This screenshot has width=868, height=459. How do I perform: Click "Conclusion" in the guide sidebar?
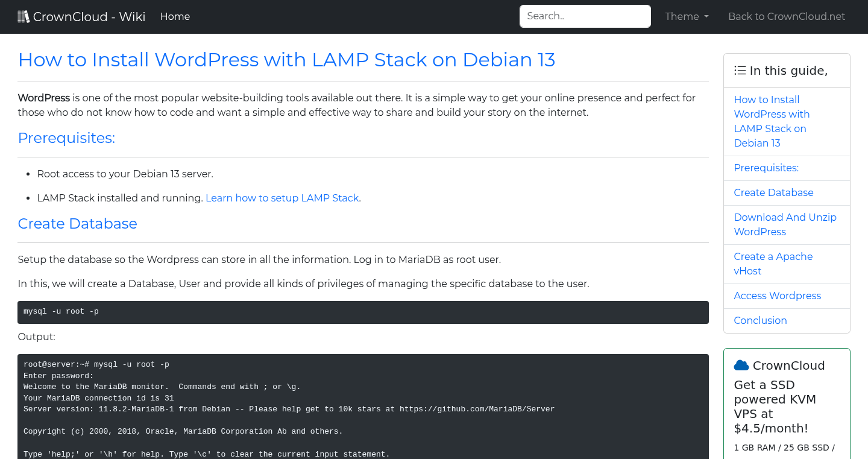pyautogui.click(x=760, y=320)
